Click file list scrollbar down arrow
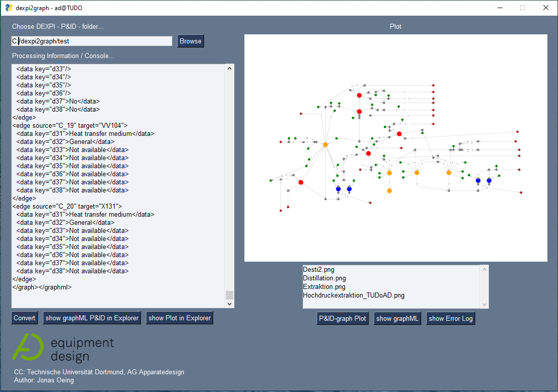 (484, 305)
